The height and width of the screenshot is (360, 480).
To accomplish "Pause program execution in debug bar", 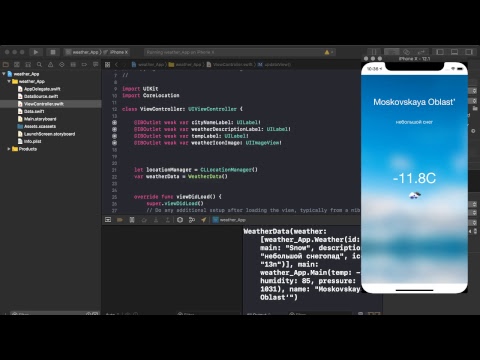I will point(132,220).
